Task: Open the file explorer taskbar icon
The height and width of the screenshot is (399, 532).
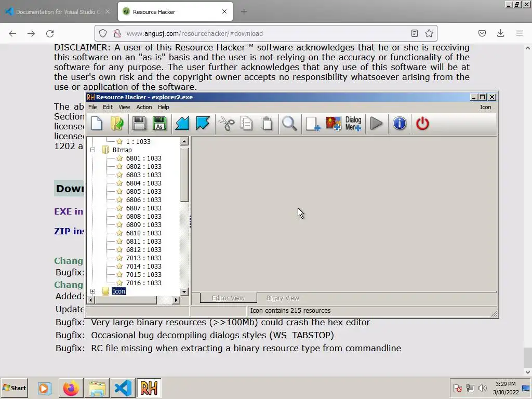Action: 97,388
